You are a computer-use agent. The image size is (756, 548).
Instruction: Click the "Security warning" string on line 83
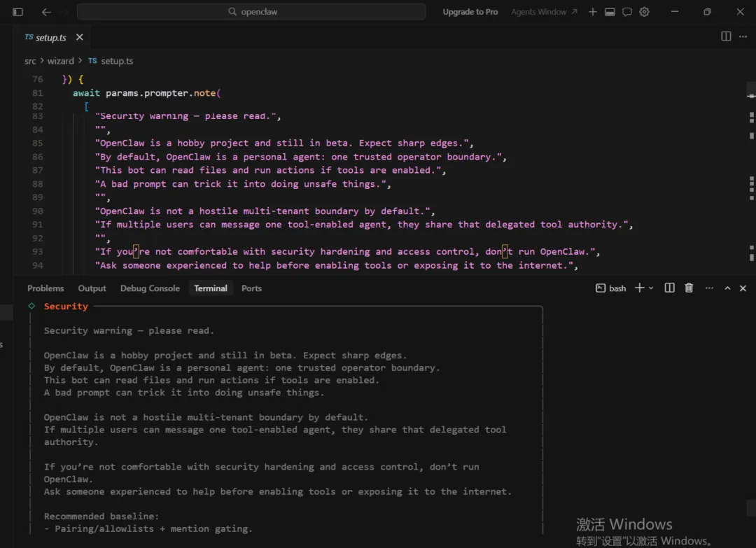tap(188, 115)
